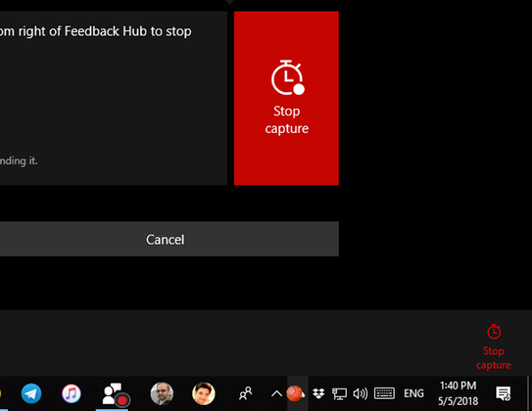Click the stopwatch icon in red tile
The image size is (532, 411).
(x=287, y=78)
